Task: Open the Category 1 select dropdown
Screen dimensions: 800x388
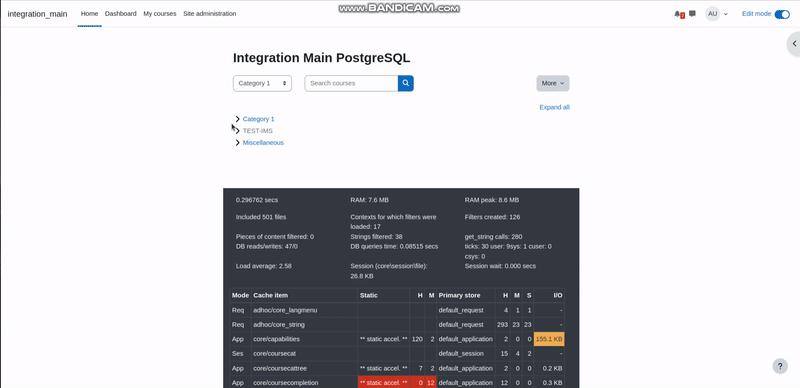Action: click(x=262, y=83)
